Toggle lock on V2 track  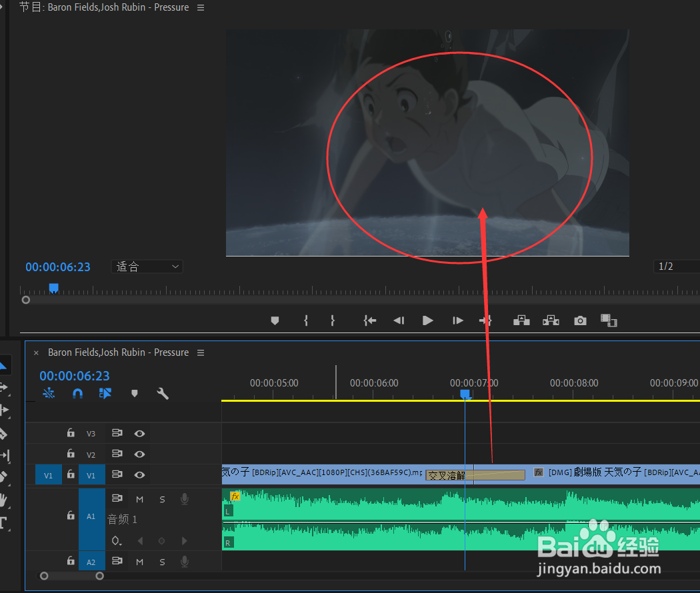tap(71, 453)
